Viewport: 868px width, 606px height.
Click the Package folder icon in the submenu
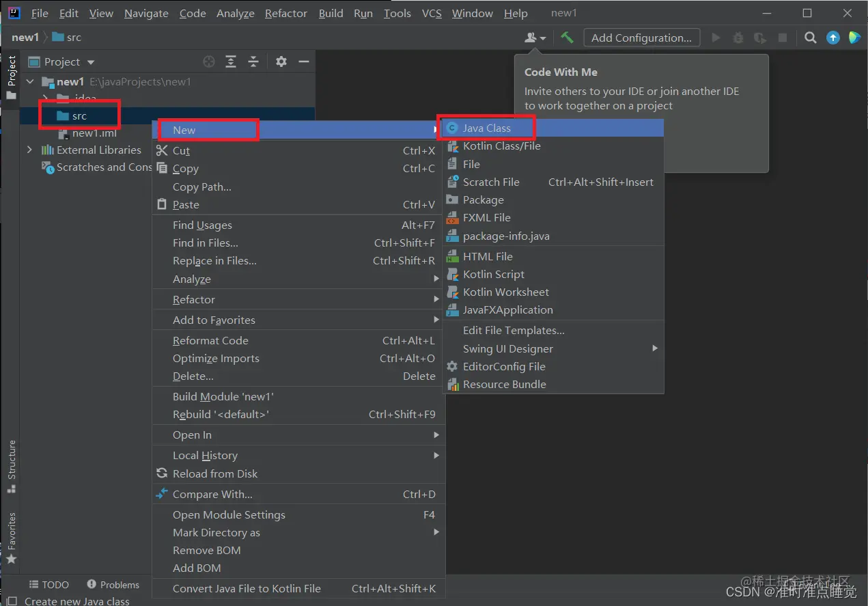coord(452,199)
